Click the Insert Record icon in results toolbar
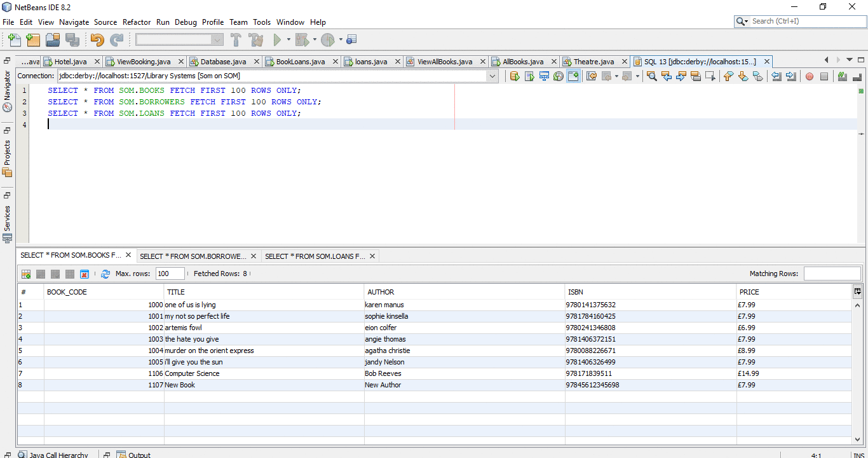This screenshot has height=458, width=868. click(26, 274)
